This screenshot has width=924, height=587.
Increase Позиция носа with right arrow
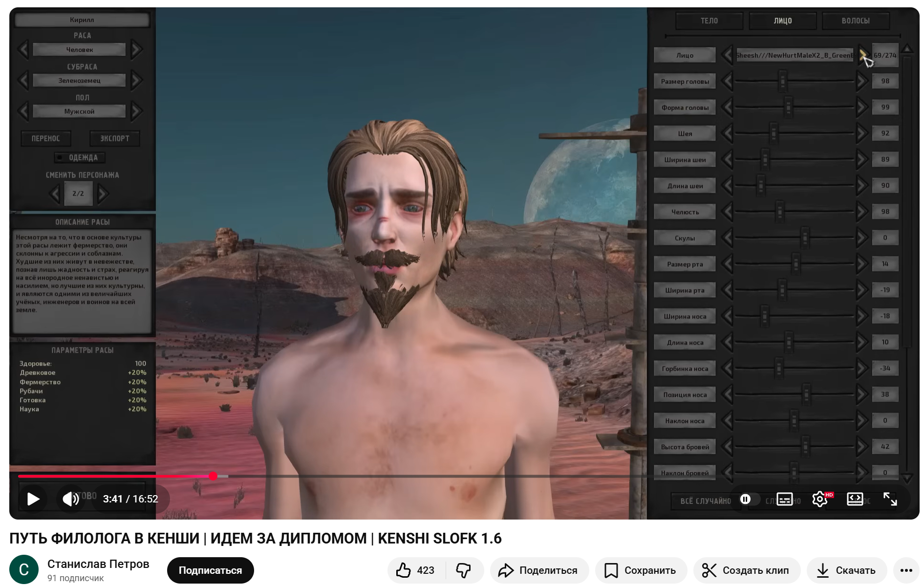tap(862, 394)
